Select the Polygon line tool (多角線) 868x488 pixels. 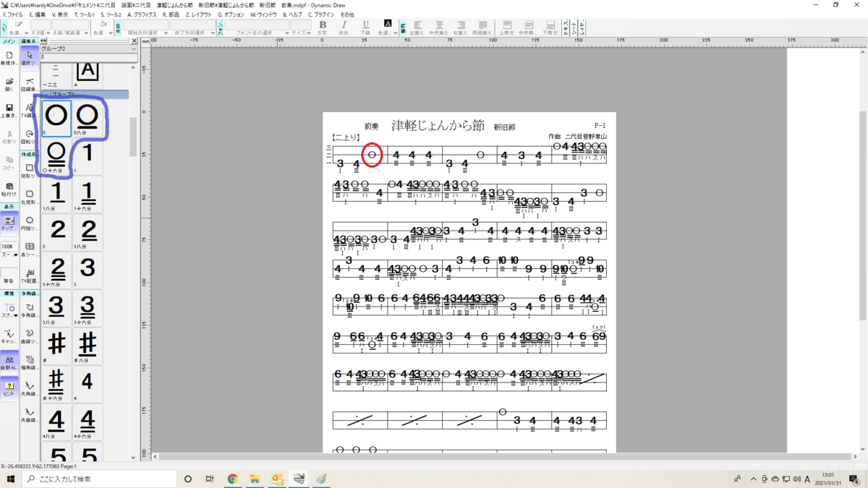coord(30,310)
